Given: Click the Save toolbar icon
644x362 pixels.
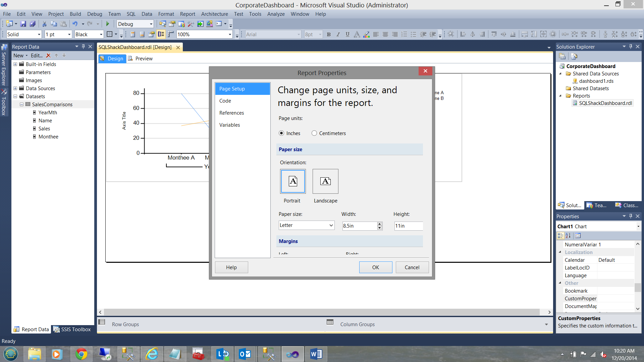Looking at the screenshot, I should (23, 24).
